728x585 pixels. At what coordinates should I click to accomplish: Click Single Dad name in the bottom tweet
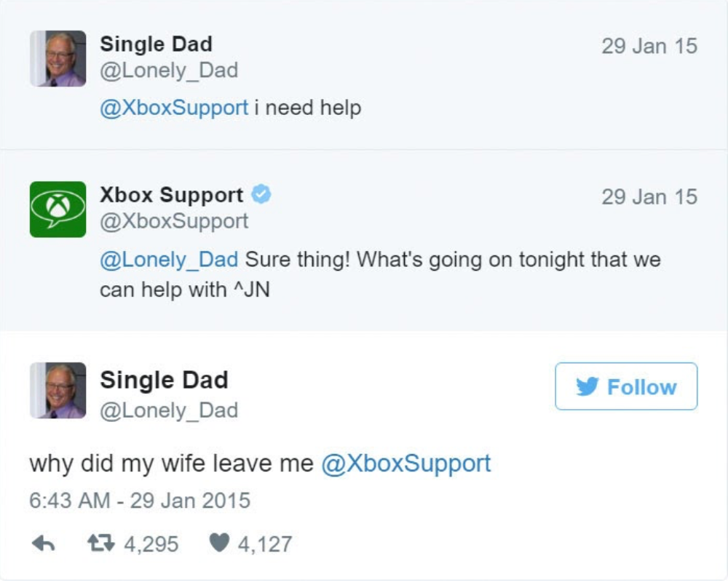(164, 380)
